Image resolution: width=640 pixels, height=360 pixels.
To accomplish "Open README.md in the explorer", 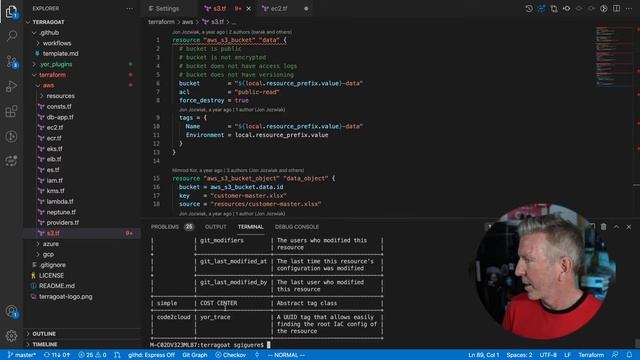I will coord(82,286).
